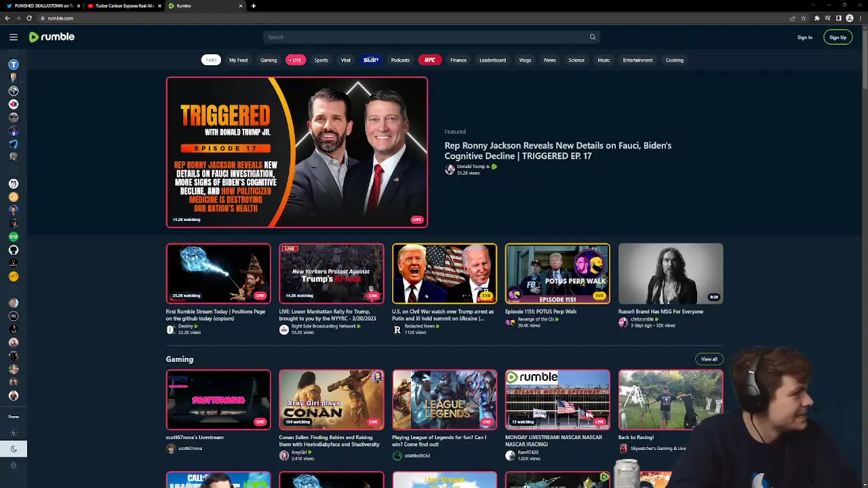Open the blue T channel in sidebar
This screenshot has height=488, width=868.
tap(14, 64)
